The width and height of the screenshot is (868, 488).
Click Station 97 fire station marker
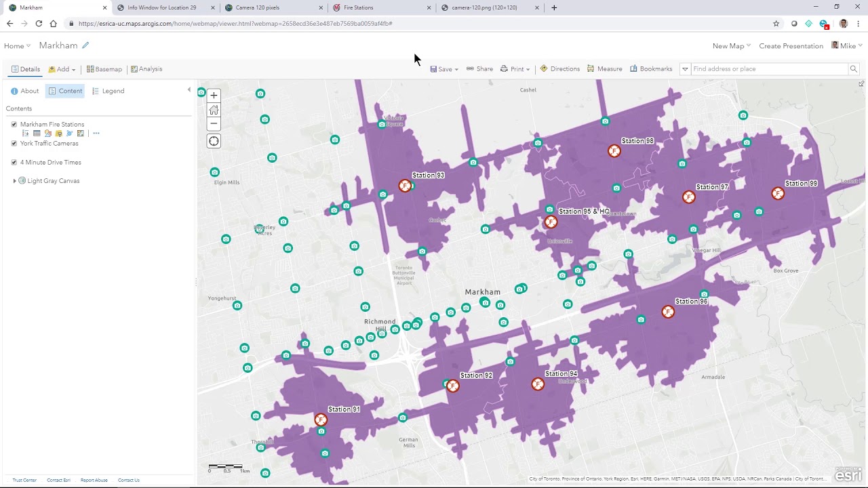click(689, 197)
